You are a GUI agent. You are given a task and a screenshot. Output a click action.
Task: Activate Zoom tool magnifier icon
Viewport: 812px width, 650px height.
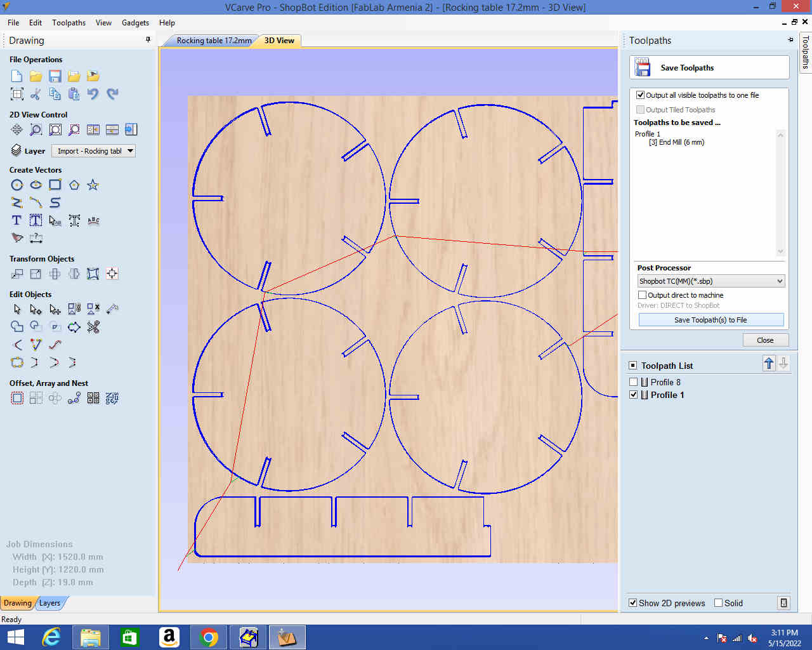point(36,129)
